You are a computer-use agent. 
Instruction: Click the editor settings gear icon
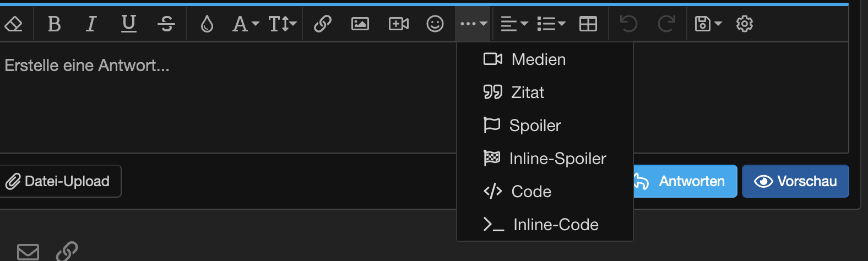(745, 24)
